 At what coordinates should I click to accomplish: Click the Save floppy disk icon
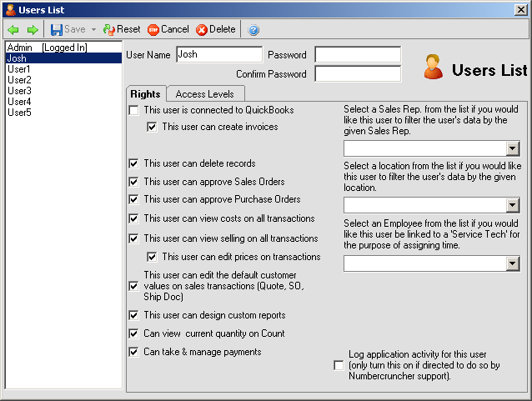click(x=57, y=29)
